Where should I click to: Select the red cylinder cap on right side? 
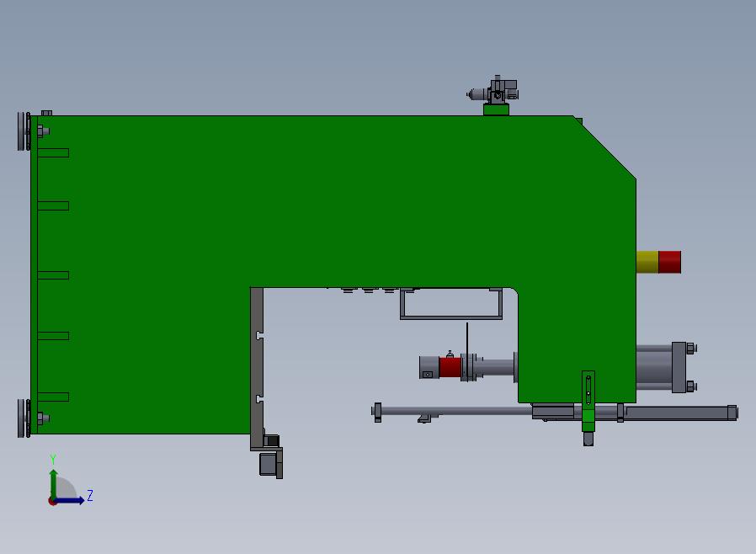(669, 262)
